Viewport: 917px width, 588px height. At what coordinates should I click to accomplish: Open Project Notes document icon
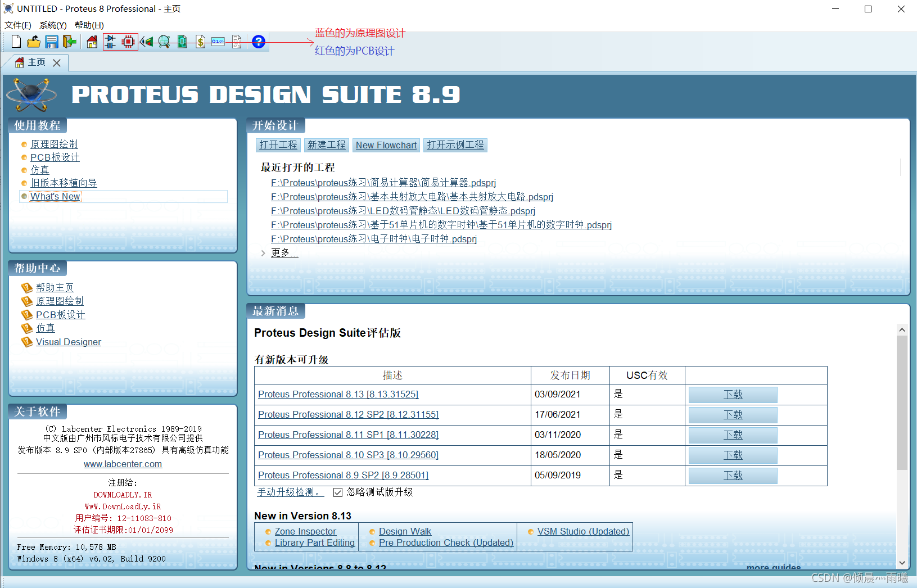click(x=237, y=42)
